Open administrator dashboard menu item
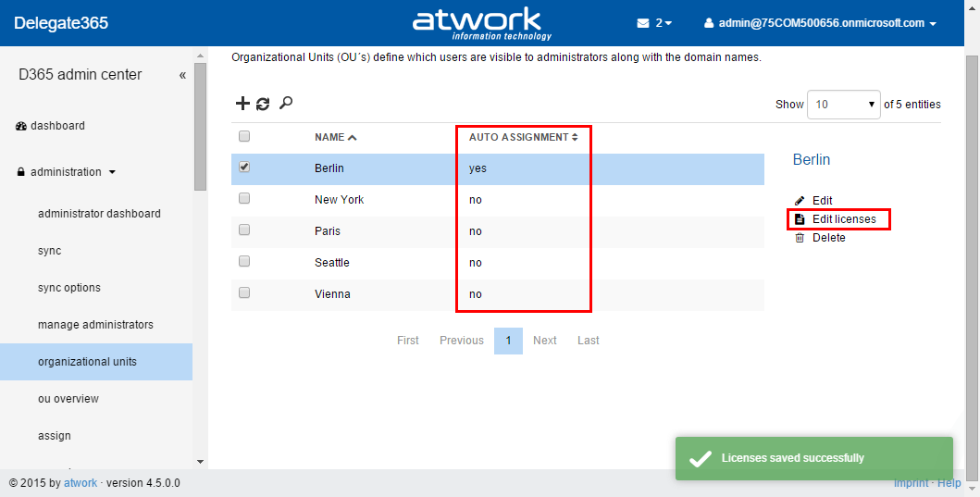 99,213
